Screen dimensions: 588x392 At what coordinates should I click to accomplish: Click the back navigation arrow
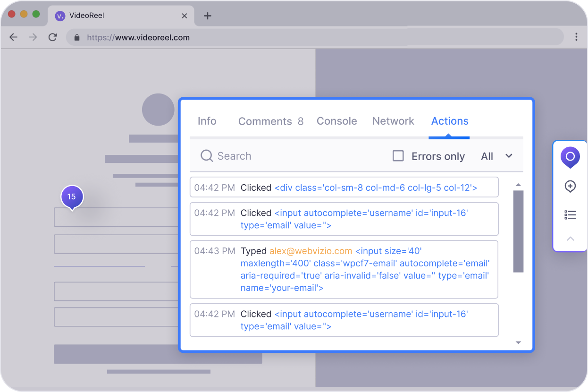(13, 37)
